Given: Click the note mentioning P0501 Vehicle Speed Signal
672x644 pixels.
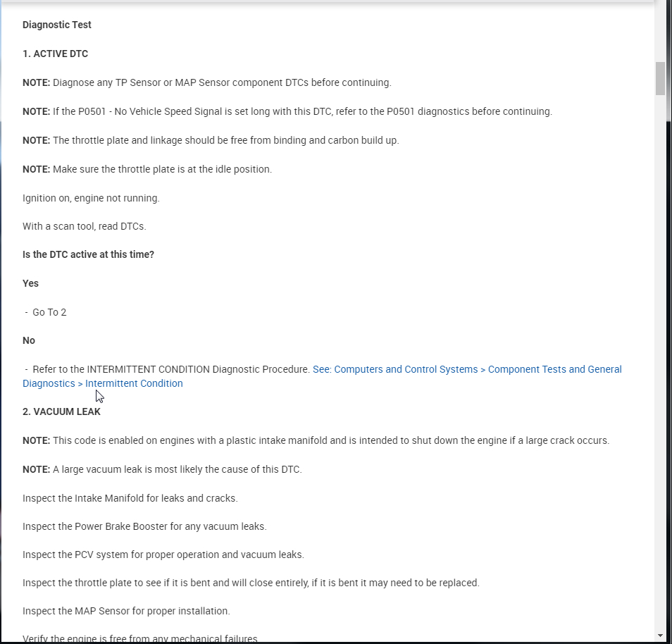Looking at the screenshot, I should coord(287,111).
